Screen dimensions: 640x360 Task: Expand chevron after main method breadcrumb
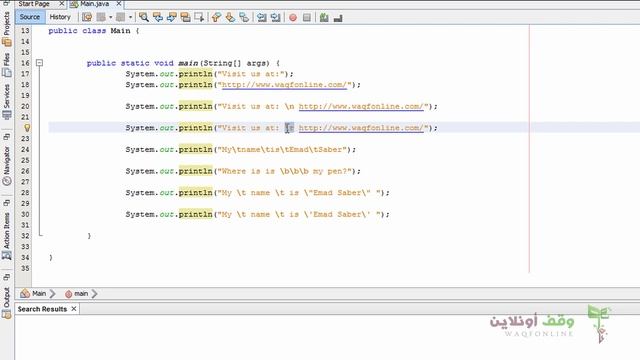(95, 293)
